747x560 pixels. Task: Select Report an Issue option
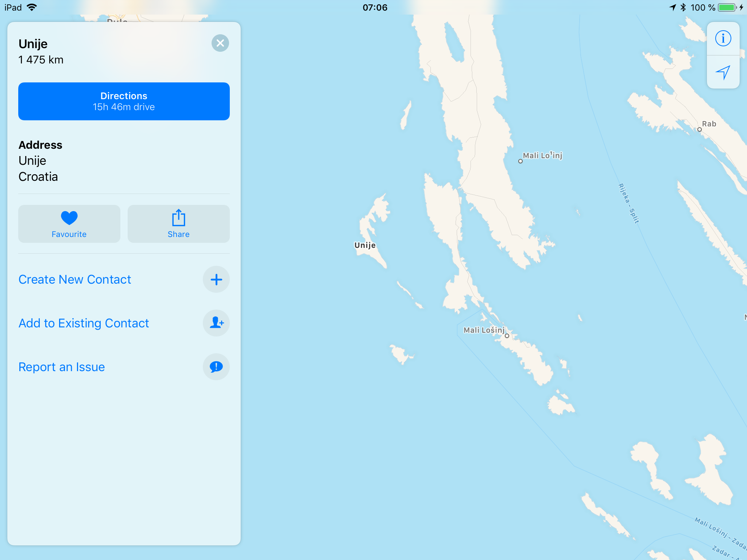click(x=62, y=367)
